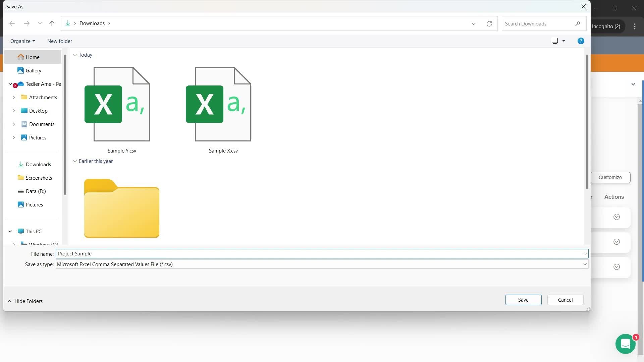
Task: Click the Downloads arrow icon in the address bar
Action: 68,23
